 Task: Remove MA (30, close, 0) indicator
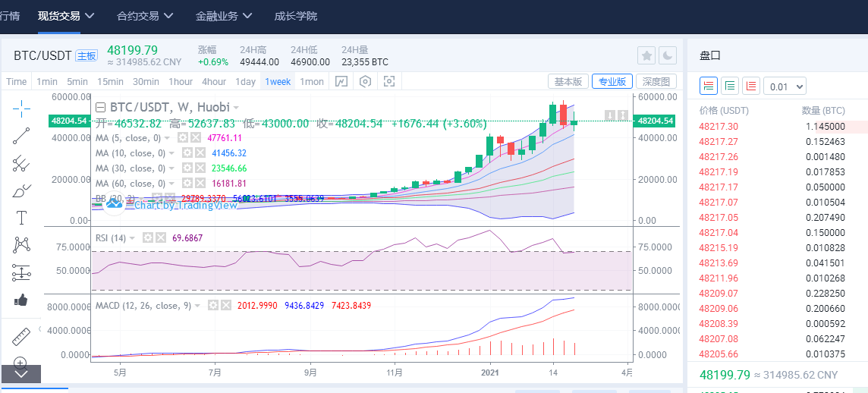[200, 168]
